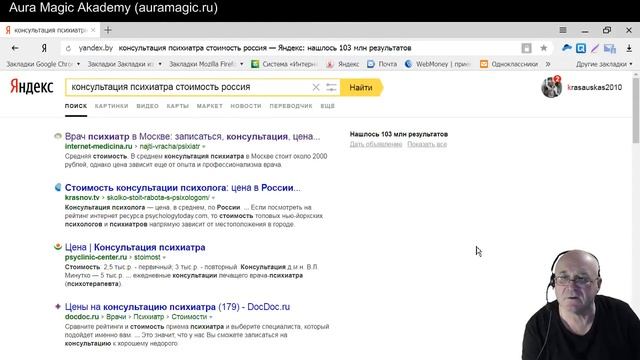Open result Цены на консультацию психиатра DocDoc.ru
This screenshot has height=360, width=640.
click(x=177, y=307)
